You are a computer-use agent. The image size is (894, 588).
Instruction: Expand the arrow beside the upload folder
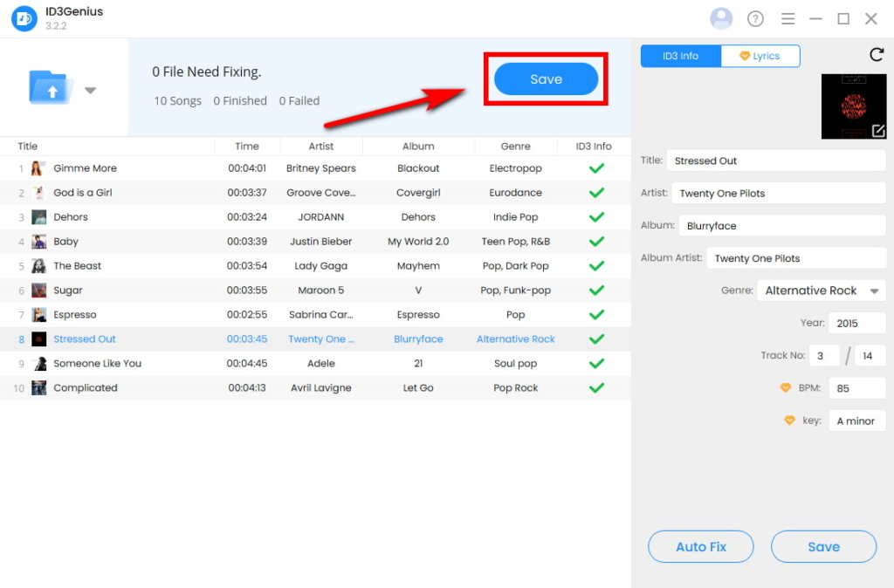coord(90,90)
